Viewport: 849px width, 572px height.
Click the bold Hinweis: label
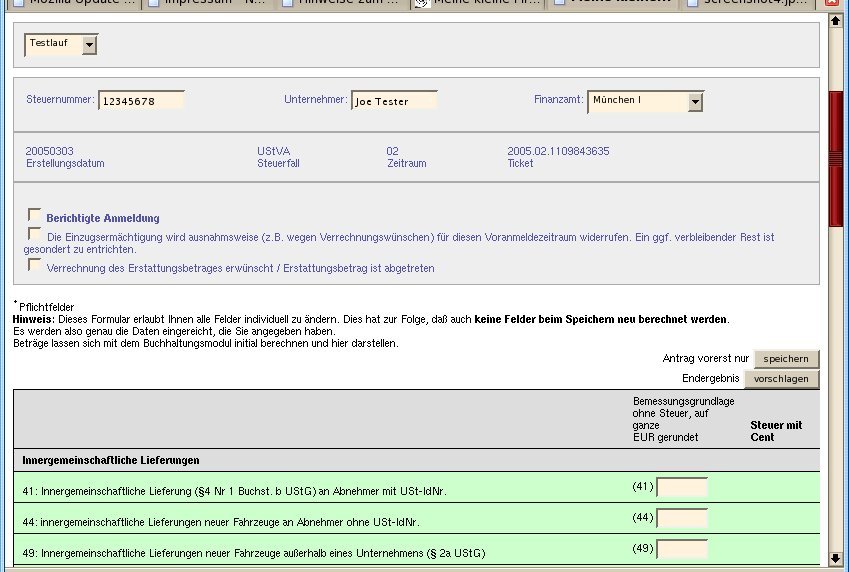click(x=34, y=319)
